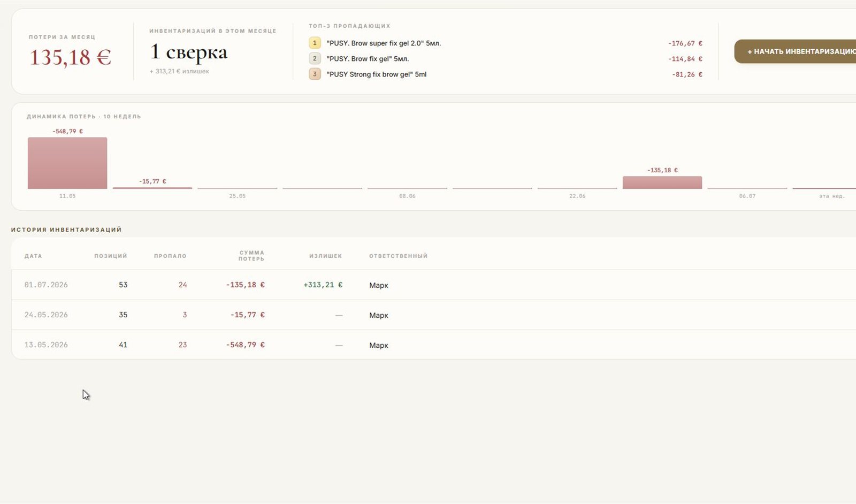Screen dimensions: 856x504
Task: Click the chart bar labeled -15,77 €
Action: 152,187
